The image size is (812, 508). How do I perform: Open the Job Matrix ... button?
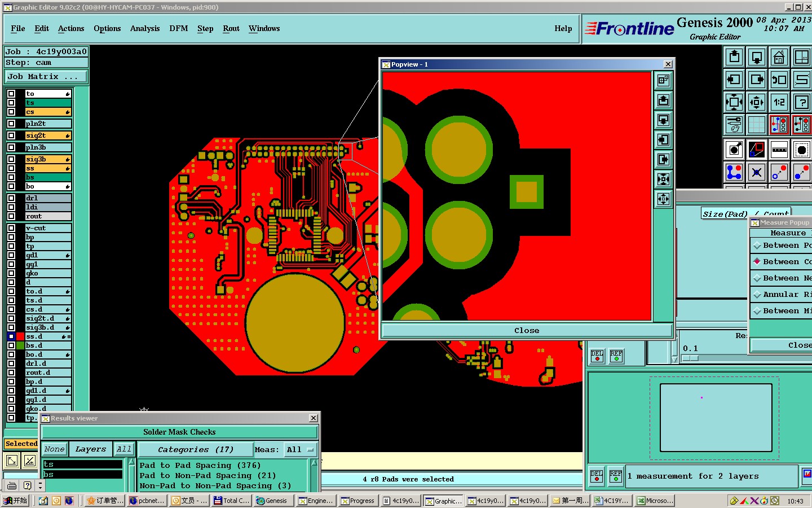[x=46, y=77]
